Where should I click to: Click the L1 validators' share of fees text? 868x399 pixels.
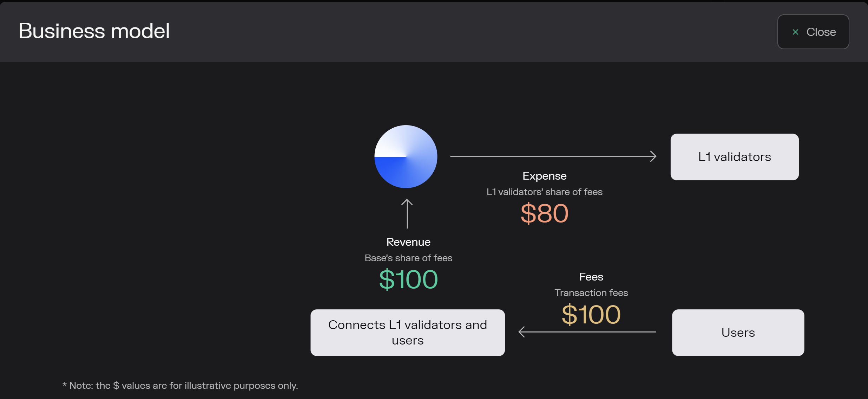[x=544, y=192]
